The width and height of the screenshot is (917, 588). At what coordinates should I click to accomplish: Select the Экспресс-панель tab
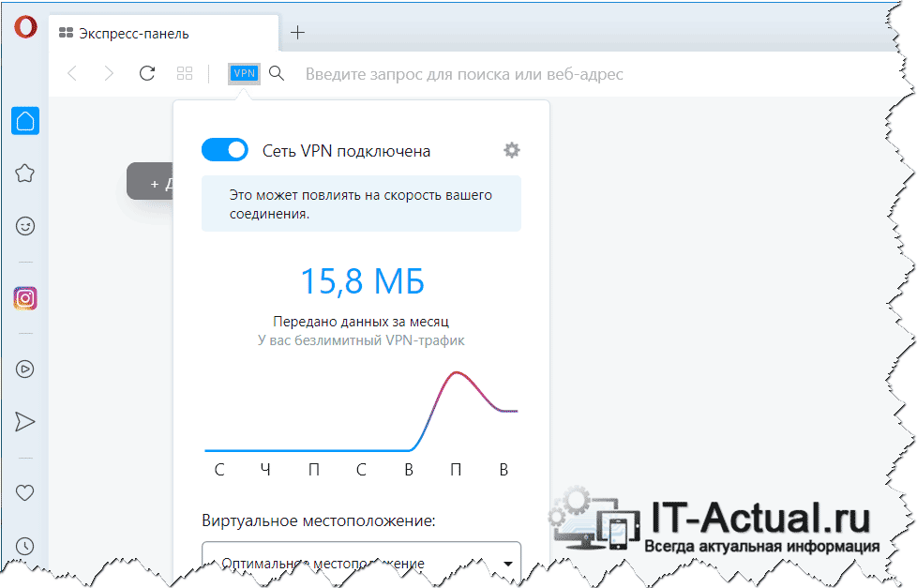[x=163, y=34]
